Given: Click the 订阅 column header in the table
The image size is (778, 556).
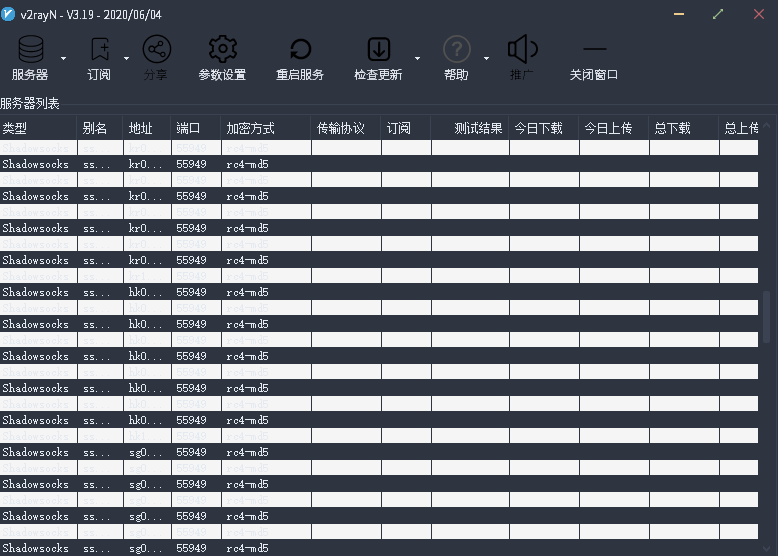Looking at the screenshot, I should [405, 128].
